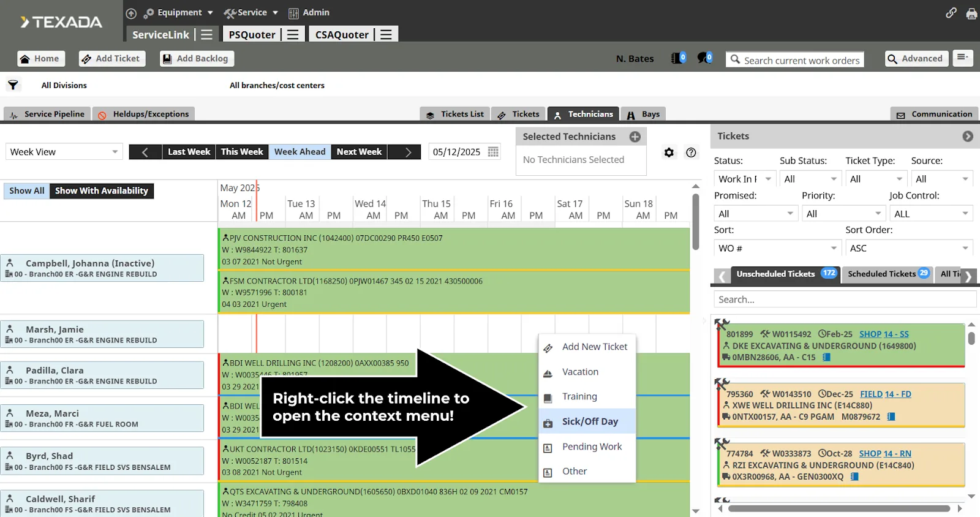Click the link chain icon

click(x=951, y=13)
